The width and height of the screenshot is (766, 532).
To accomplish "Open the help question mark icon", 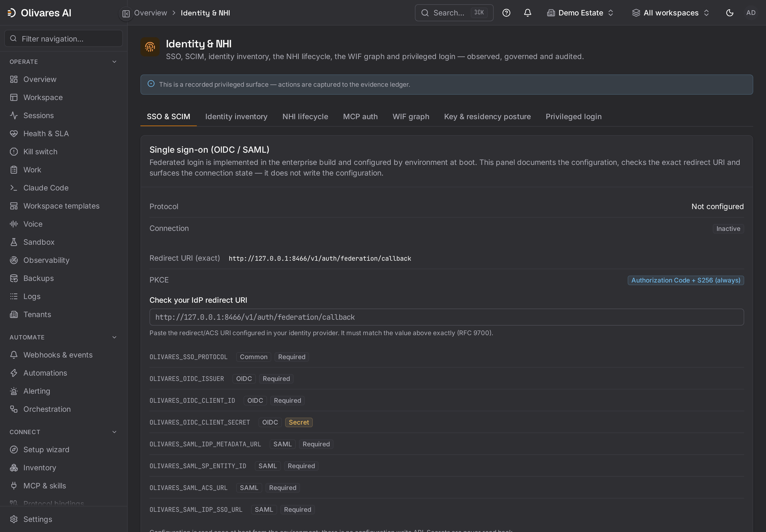I will click(506, 13).
